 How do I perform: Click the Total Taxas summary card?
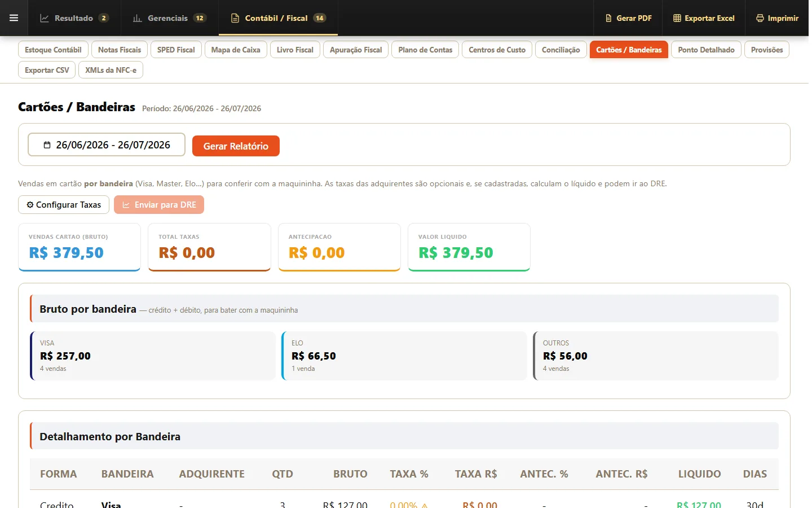click(209, 247)
